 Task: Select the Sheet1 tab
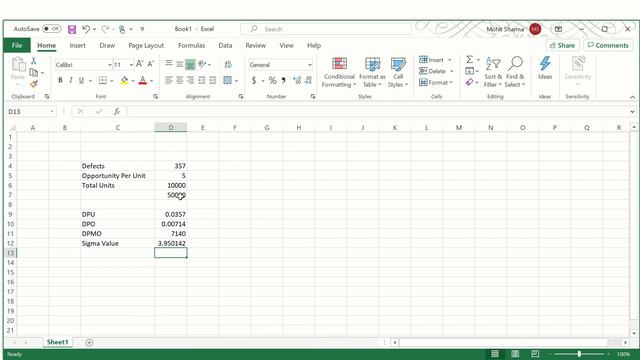click(x=58, y=342)
